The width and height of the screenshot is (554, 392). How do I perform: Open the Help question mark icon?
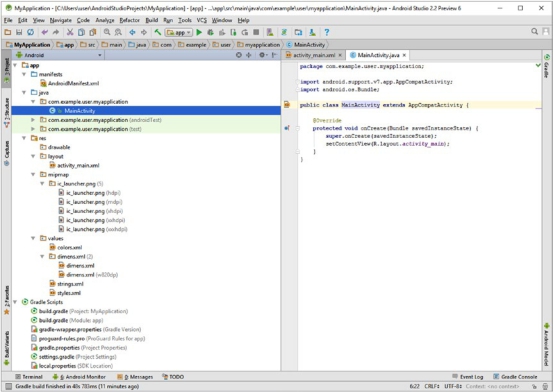pyautogui.click(x=327, y=33)
